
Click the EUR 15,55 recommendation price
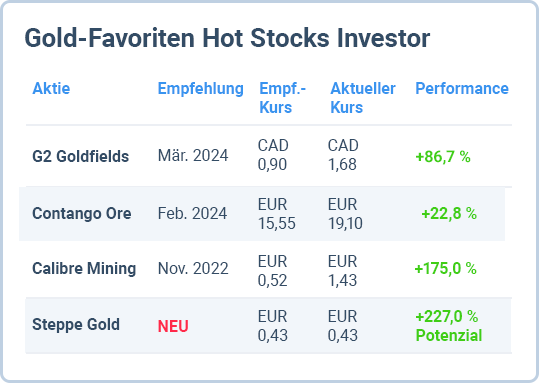[277, 214]
